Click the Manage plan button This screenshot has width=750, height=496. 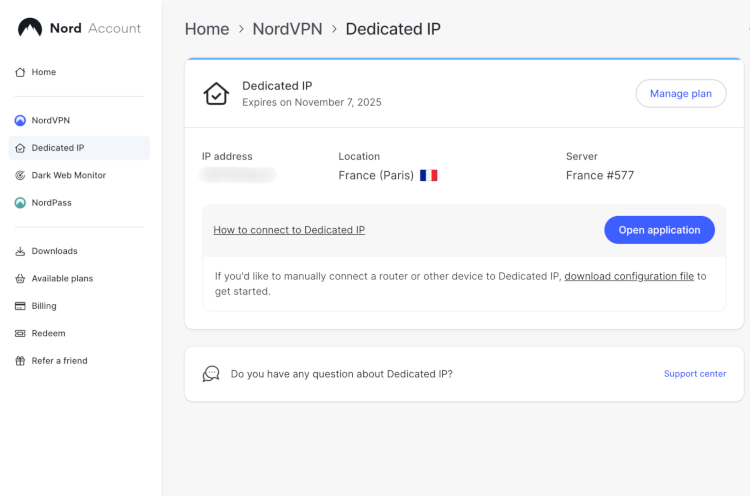point(681,93)
